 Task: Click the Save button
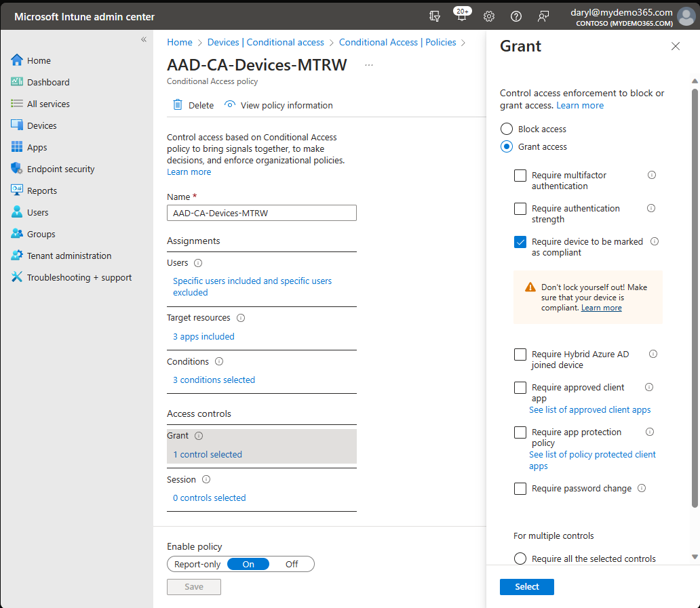pos(194,587)
